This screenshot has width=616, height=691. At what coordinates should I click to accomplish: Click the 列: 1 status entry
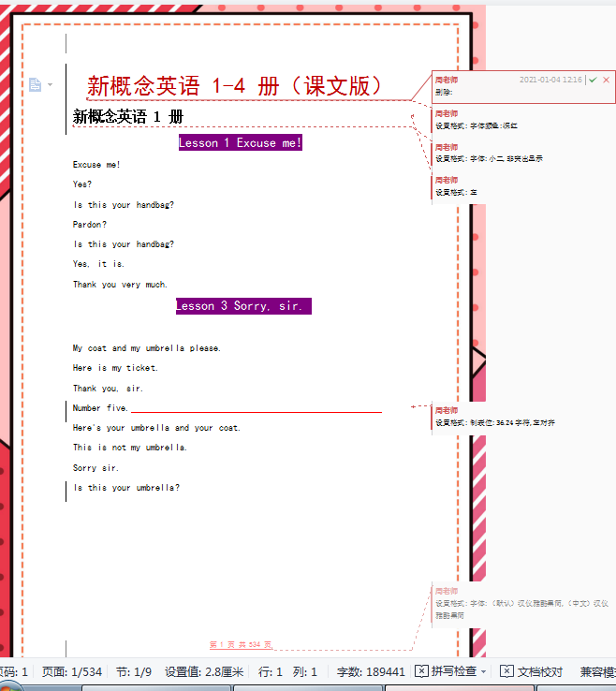pyautogui.click(x=305, y=672)
